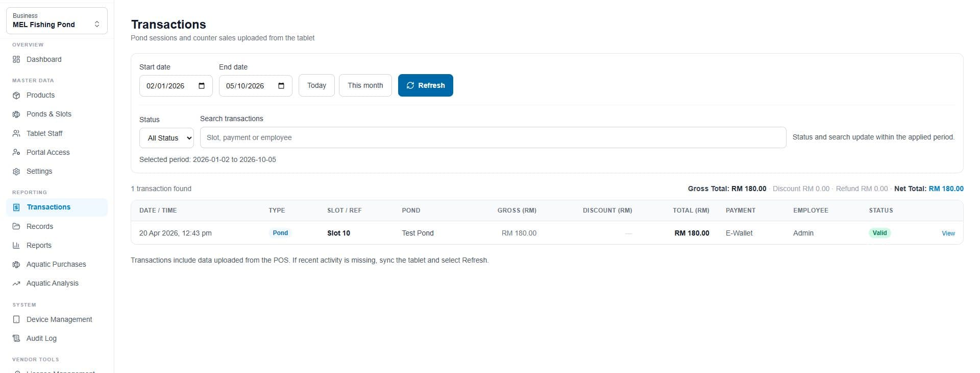Click the Portal Access user icon
The height and width of the screenshot is (373, 980).
click(x=16, y=152)
